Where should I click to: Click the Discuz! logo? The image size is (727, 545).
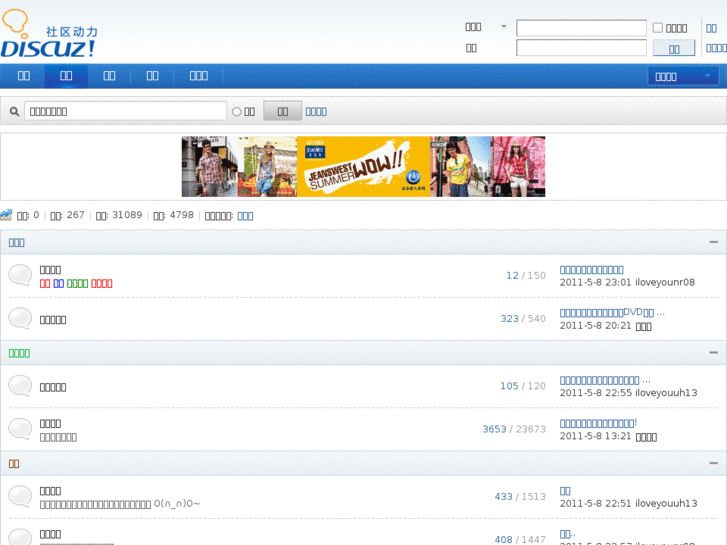pyautogui.click(x=49, y=33)
